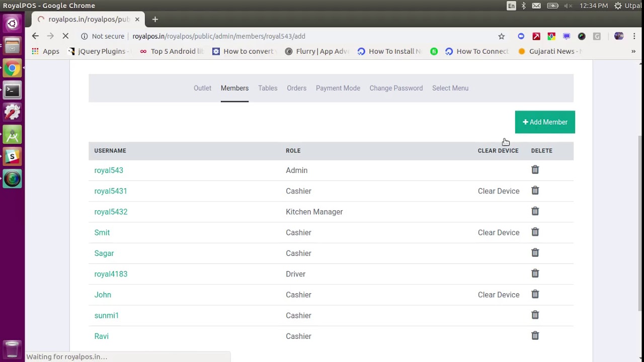
Task: Stop loading the page
Action: 65,36
